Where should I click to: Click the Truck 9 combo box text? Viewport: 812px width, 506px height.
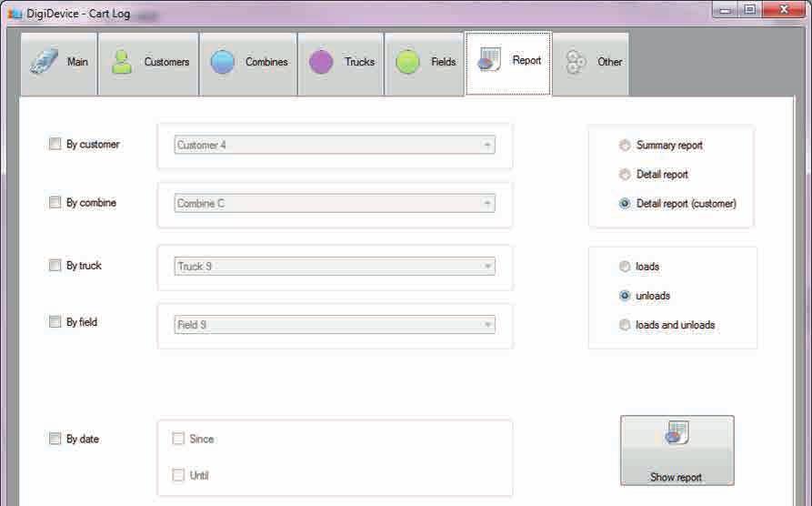(195, 267)
